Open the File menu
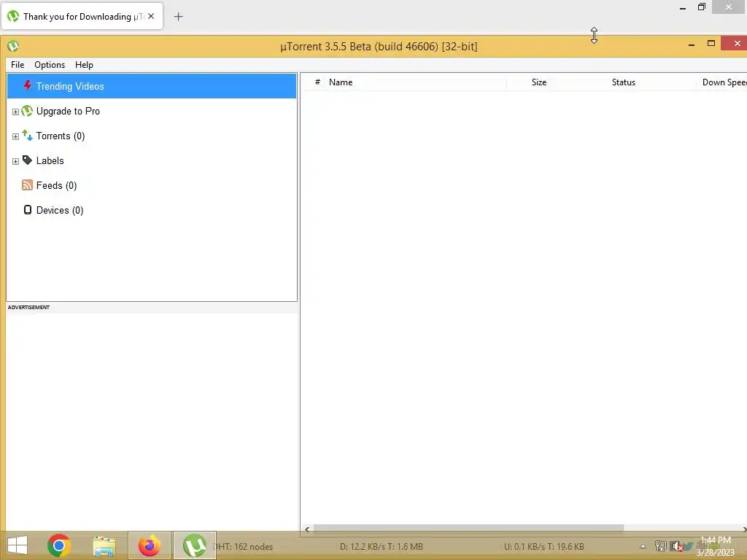The height and width of the screenshot is (560, 747). [x=18, y=65]
